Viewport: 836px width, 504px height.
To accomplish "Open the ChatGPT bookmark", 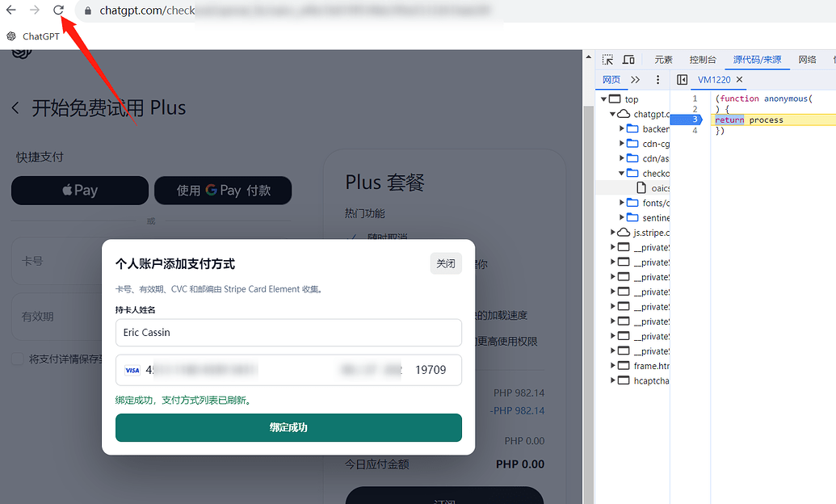I will (x=33, y=36).
